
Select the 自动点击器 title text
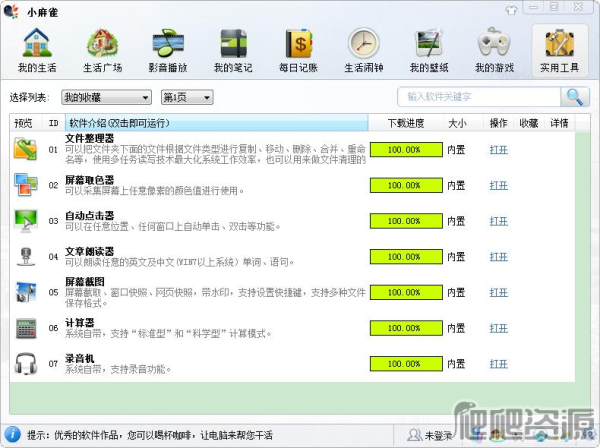(90, 216)
